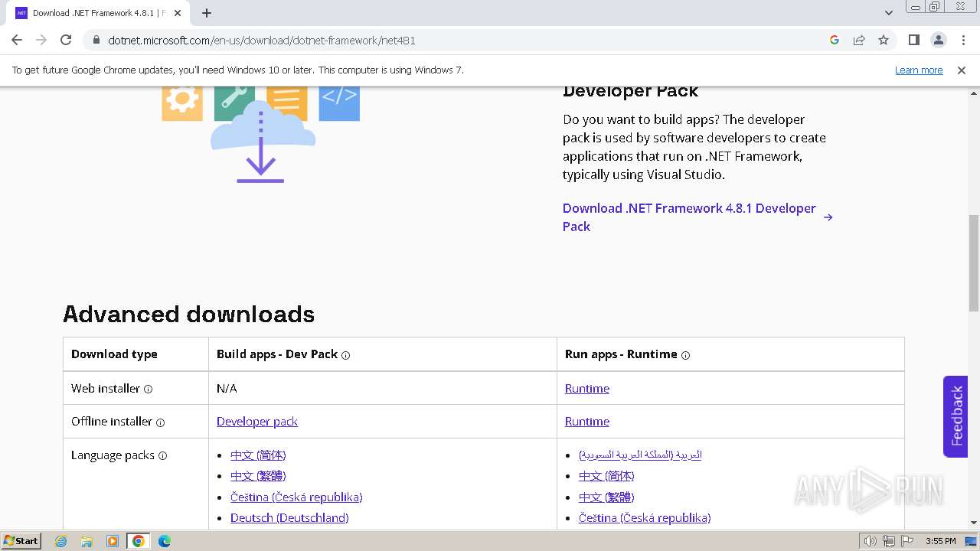Download .NET Framework 4.8.1 Developer Pack
The width and height of the screenshot is (980, 551).
click(x=697, y=217)
